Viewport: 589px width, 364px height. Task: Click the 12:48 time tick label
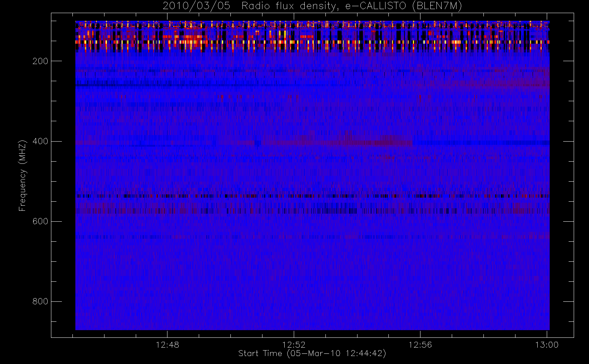coord(167,345)
